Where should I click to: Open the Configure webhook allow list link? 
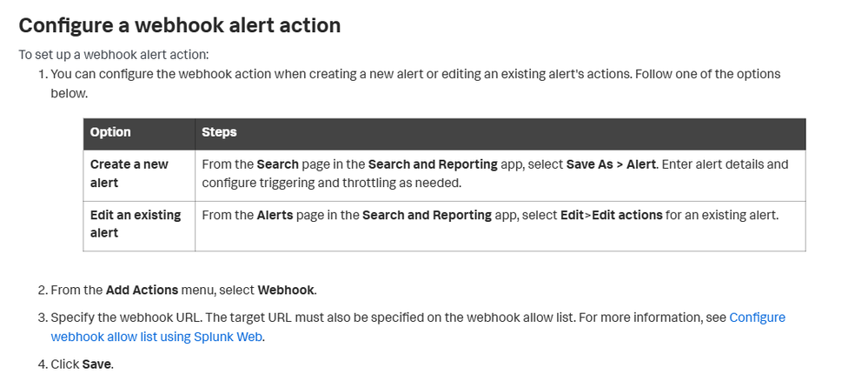coord(418,327)
